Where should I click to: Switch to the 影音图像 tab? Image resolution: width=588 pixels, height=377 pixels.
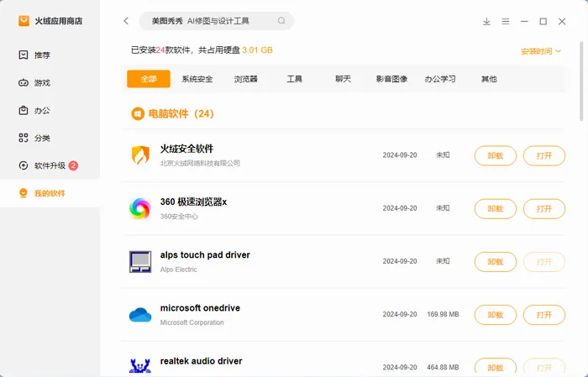(x=392, y=79)
